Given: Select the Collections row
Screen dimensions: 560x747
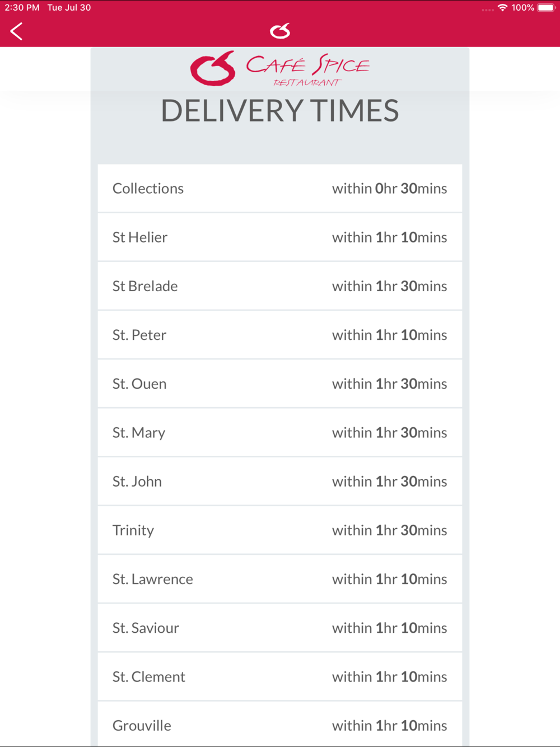Looking at the screenshot, I should 279,189.
